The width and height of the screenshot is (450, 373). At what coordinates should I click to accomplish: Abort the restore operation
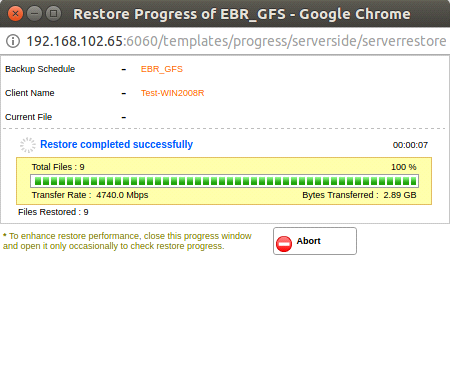point(315,241)
